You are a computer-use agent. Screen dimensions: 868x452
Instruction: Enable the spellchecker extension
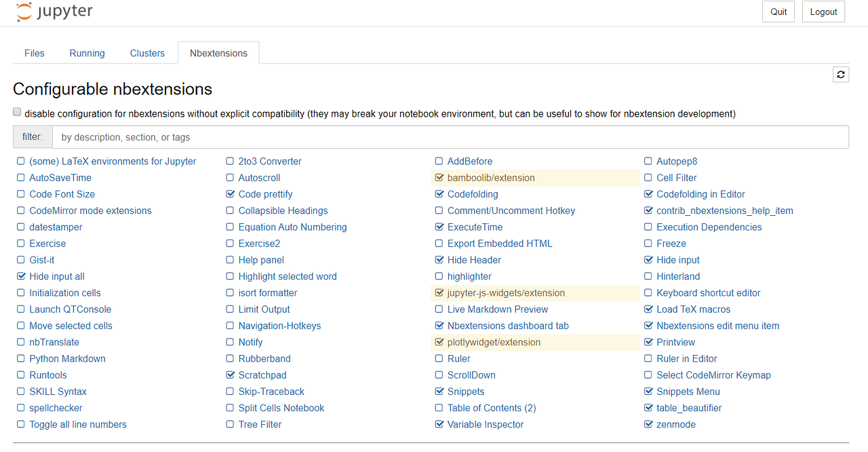(x=20, y=408)
